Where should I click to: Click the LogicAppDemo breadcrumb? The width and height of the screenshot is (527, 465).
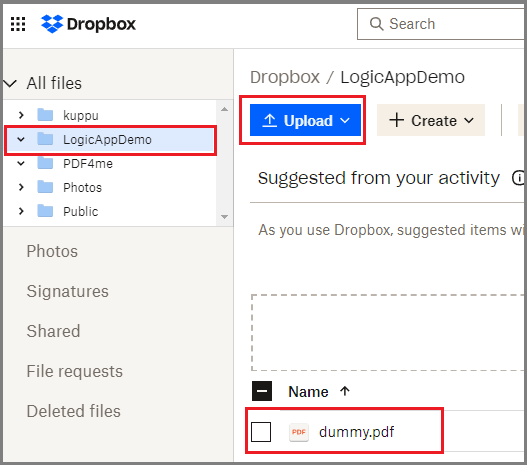click(x=403, y=77)
